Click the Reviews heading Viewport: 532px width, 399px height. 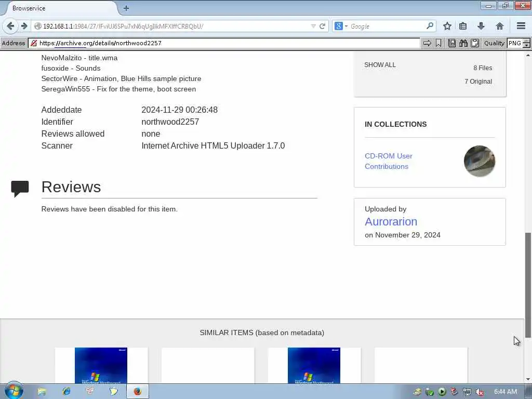tap(71, 187)
